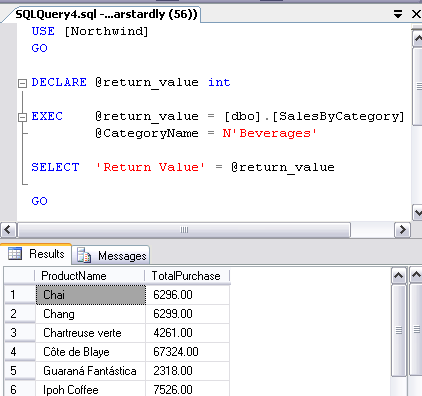Close the SQLQuery4.sql query window
The height and width of the screenshot is (396, 422).
[x=416, y=14]
